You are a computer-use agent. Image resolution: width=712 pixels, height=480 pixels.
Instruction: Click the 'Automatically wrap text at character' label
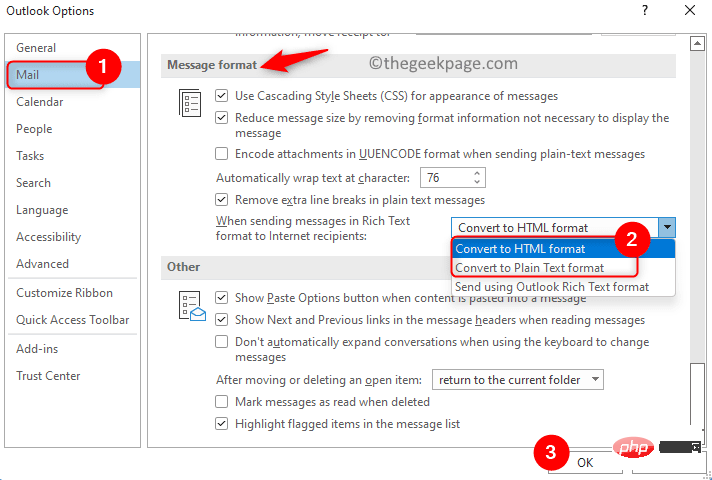click(x=312, y=178)
